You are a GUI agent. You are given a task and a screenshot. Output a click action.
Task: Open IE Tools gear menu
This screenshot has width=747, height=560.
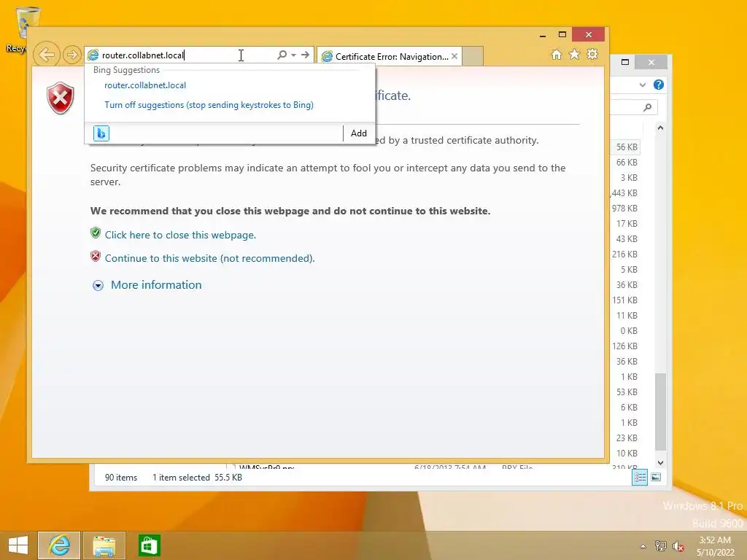(x=592, y=55)
